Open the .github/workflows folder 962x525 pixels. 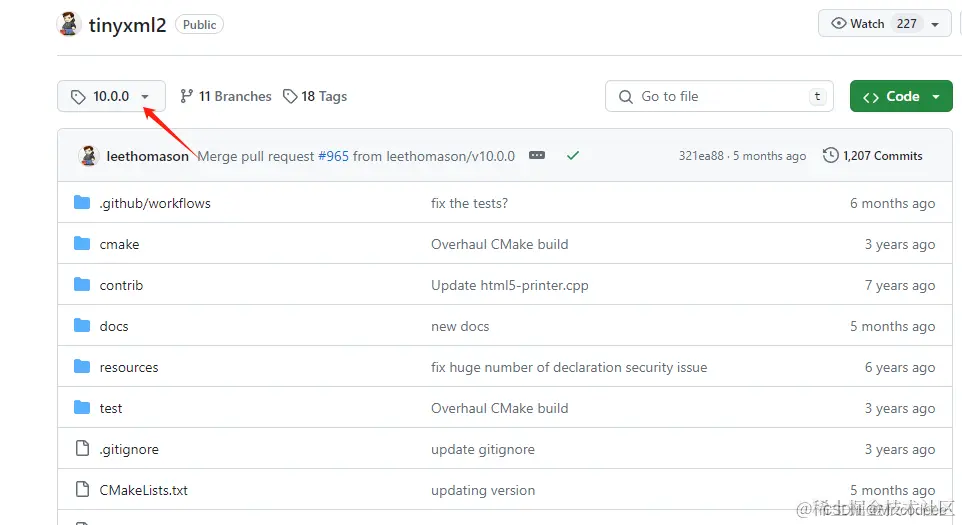tap(155, 203)
